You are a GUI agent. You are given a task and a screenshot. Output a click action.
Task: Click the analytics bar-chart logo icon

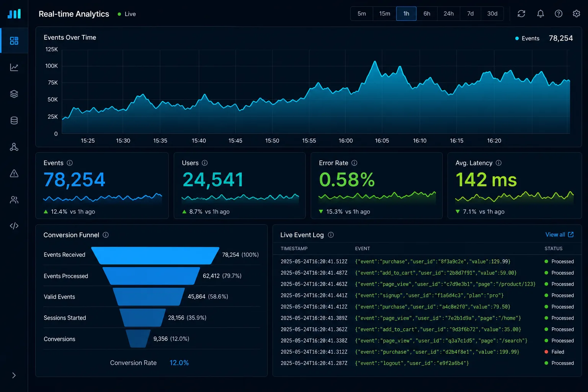click(14, 14)
